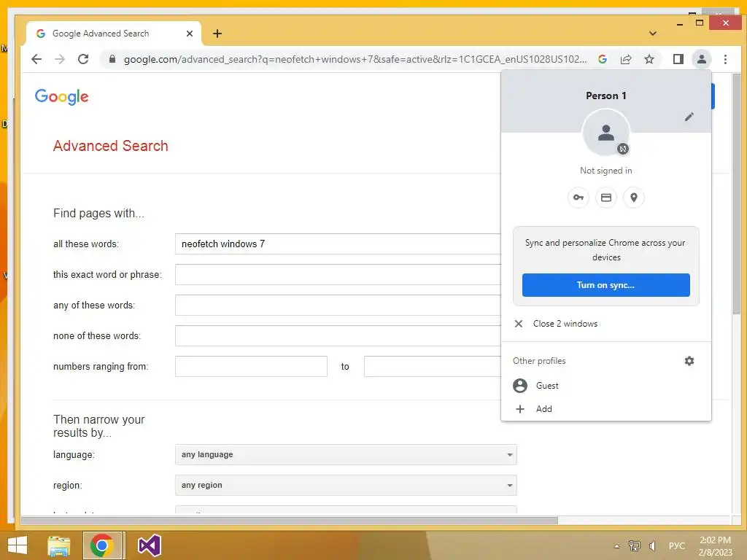This screenshot has height=560, width=747.
Task: Switch to Google Advanced Search tab
Action: coord(113,34)
